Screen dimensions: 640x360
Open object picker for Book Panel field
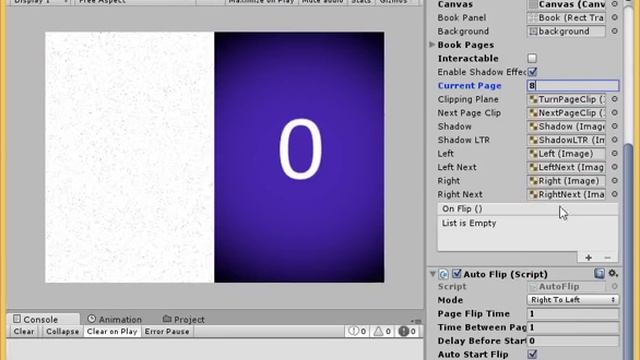tap(614, 18)
